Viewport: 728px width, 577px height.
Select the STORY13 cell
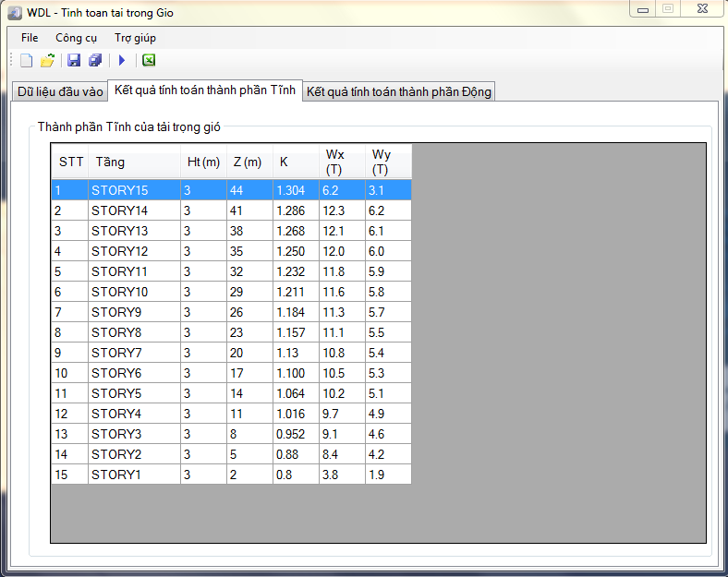pyautogui.click(x=134, y=231)
